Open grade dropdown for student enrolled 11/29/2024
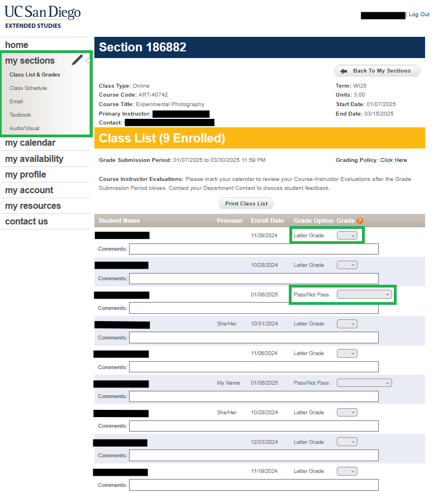Viewport: 448px width, 493px height. pos(346,236)
